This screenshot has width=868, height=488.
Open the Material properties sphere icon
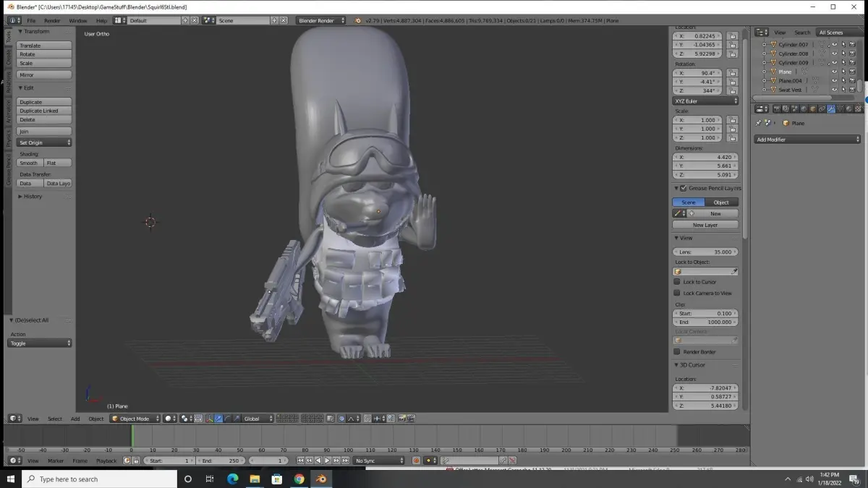848,108
